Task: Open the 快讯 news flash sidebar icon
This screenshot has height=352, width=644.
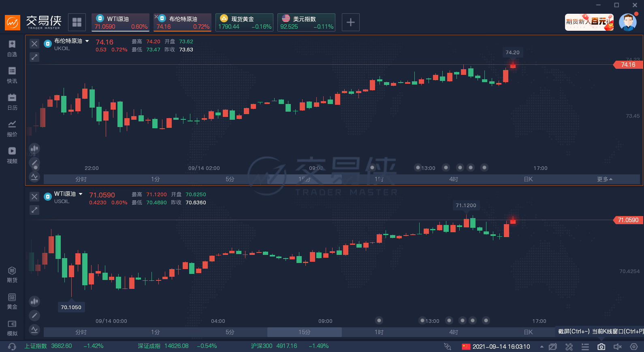Action: (12, 75)
